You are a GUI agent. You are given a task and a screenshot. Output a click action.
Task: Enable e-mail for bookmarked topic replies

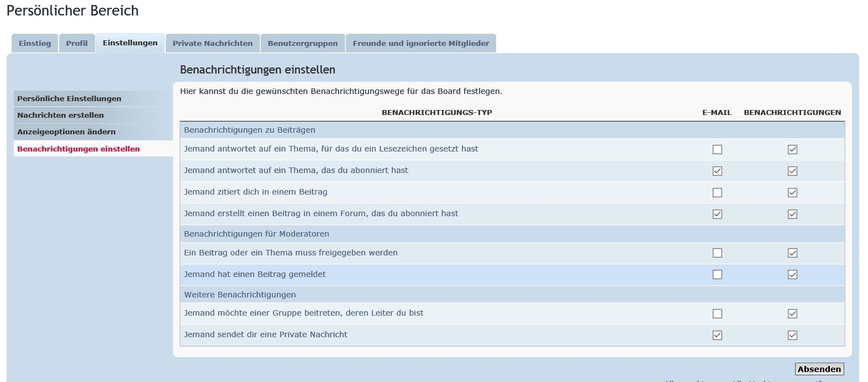(x=717, y=149)
